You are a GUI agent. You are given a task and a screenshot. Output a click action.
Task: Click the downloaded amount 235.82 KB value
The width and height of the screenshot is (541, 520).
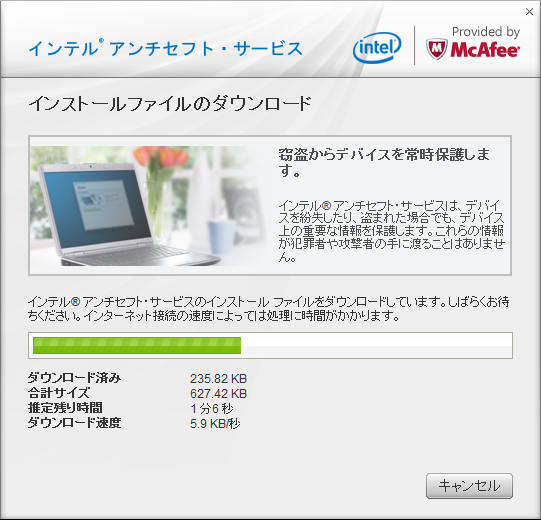[x=218, y=379]
